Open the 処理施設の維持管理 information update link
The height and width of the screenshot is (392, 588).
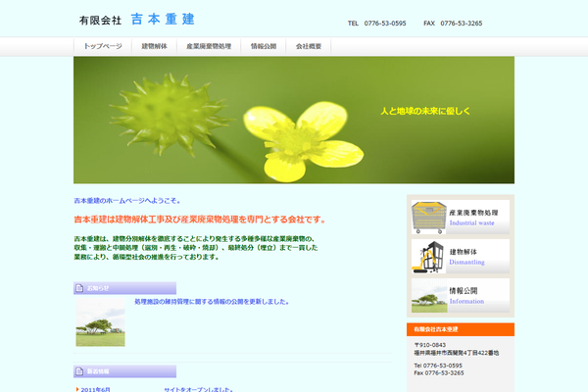pos(212,302)
